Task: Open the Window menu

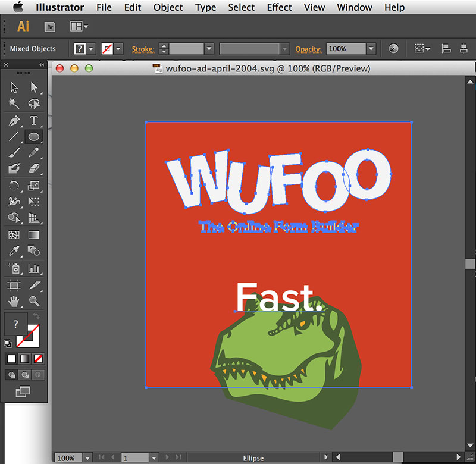Action: tap(355, 7)
